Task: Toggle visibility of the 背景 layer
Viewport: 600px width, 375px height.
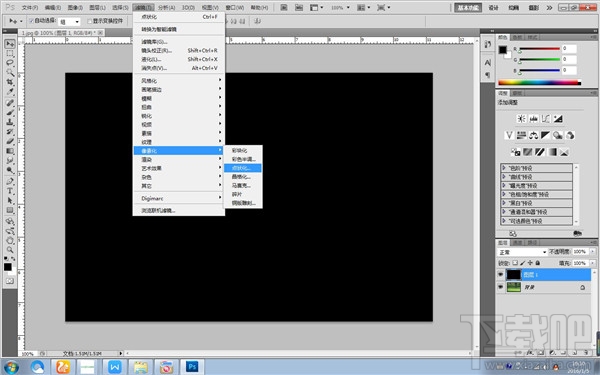Action: click(x=501, y=287)
